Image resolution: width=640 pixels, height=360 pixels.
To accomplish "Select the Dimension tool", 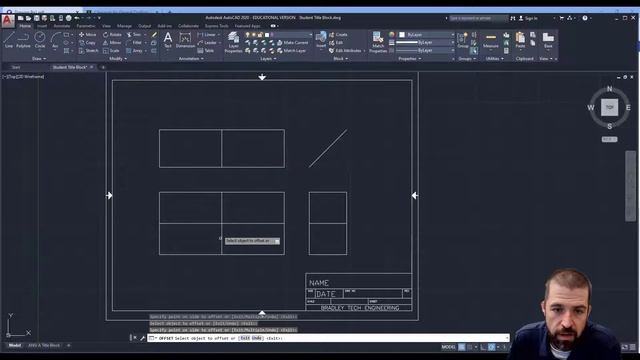I will point(185,40).
